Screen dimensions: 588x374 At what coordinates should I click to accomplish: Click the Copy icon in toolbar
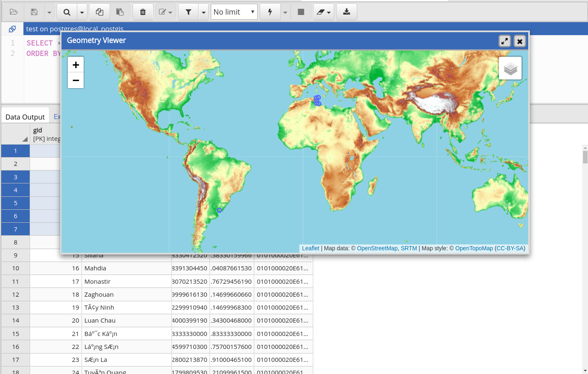coord(100,12)
